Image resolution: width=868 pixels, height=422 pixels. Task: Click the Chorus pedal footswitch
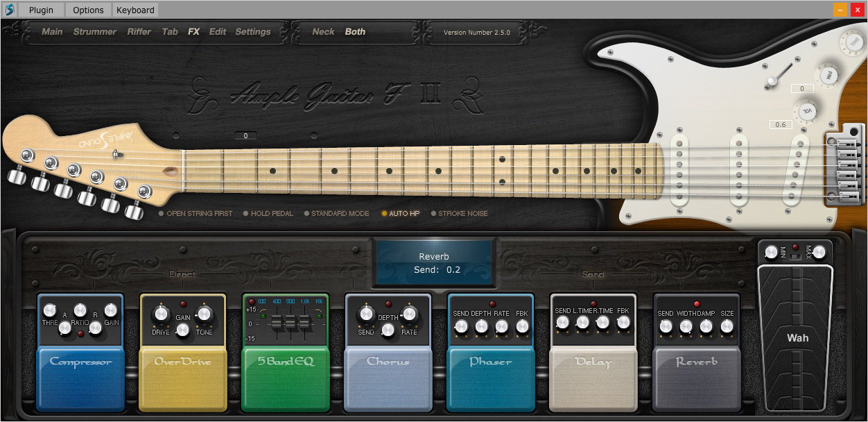[x=388, y=378]
